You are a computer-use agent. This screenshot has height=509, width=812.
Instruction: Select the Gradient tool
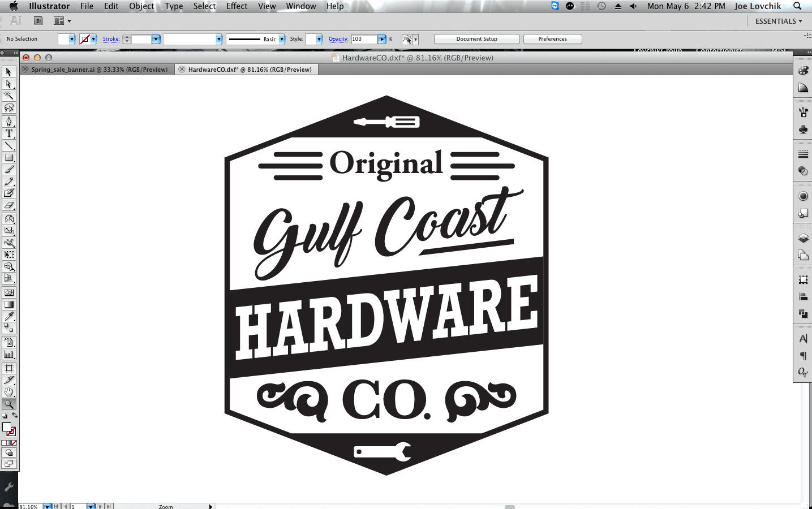coord(9,303)
